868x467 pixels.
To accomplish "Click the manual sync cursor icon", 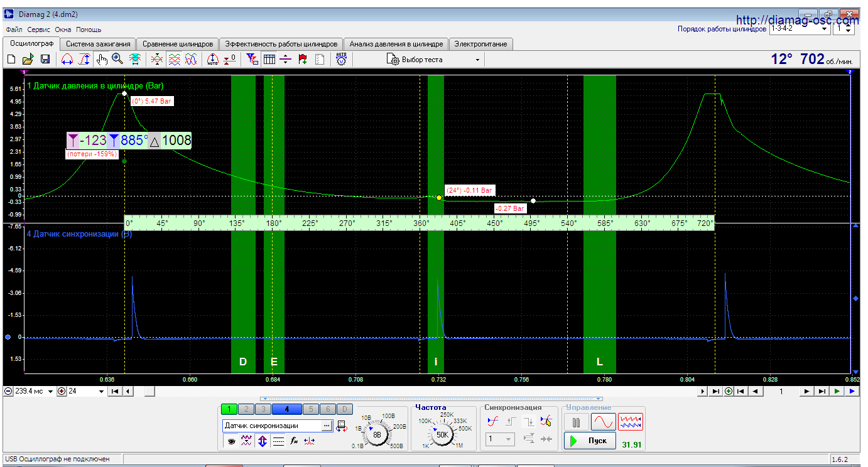I will coord(546,421).
